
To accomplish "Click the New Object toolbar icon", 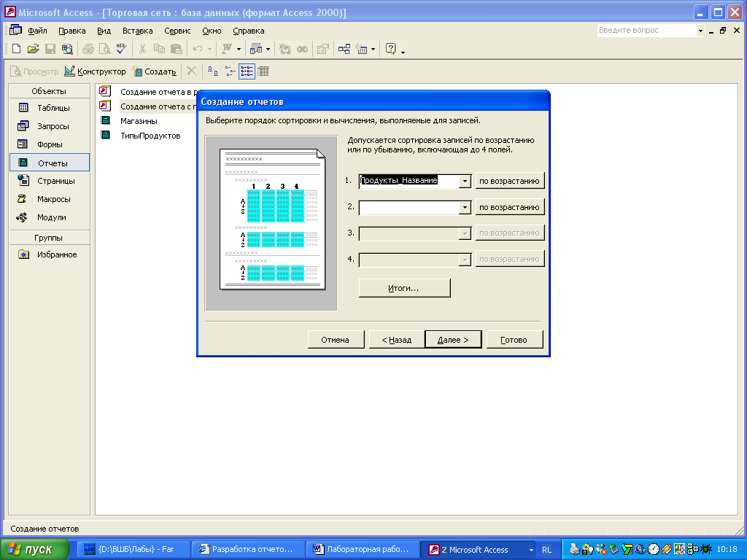I will pos(362,49).
